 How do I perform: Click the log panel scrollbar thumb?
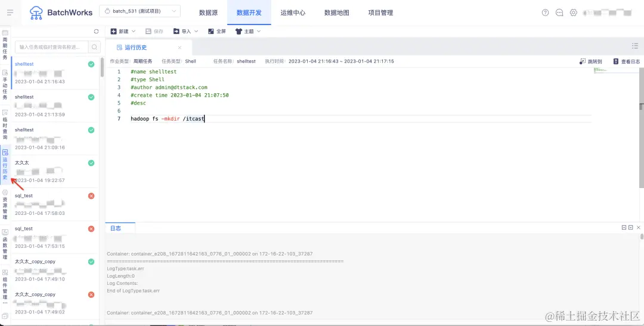(x=642, y=236)
